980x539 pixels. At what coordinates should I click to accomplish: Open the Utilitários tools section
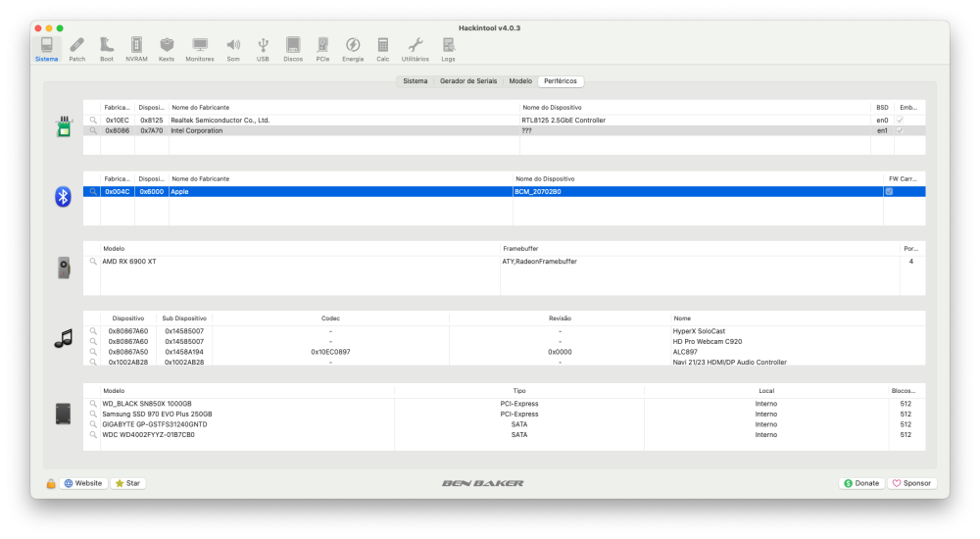(x=415, y=49)
